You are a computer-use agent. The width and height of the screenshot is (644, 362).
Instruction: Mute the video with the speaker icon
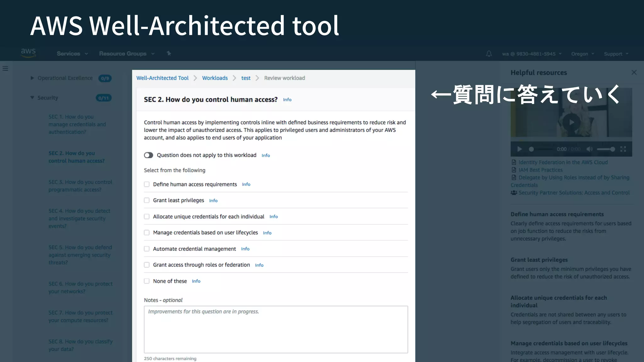[x=590, y=149]
